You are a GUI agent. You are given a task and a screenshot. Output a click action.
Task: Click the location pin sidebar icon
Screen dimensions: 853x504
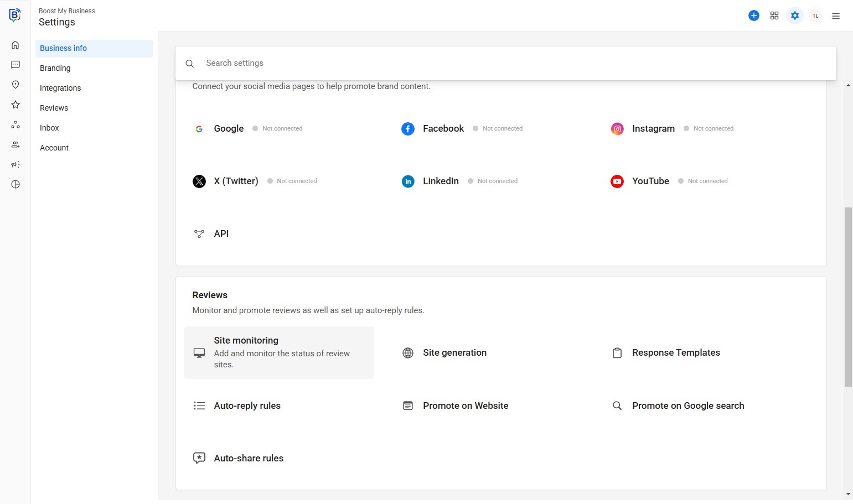pos(15,85)
